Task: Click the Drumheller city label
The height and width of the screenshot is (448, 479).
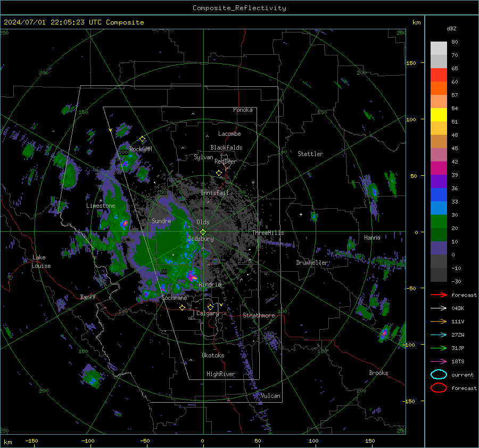Action: coord(312,263)
